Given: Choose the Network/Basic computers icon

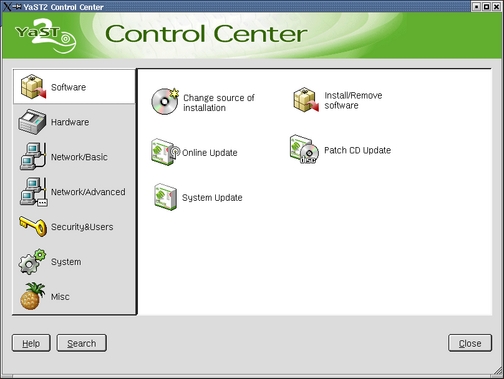Looking at the screenshot, I should tap(33, 156).
